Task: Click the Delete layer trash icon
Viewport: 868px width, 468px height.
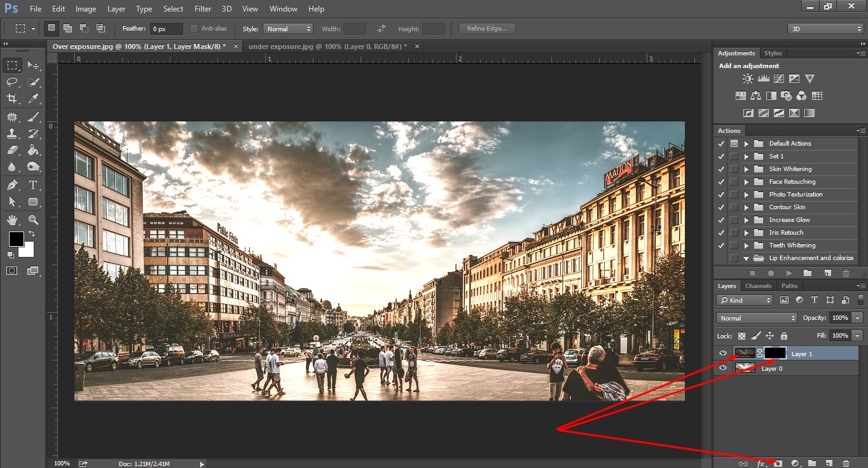Action: (x=846, y=464)
